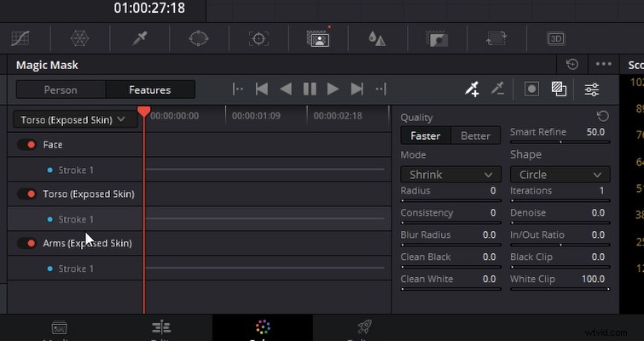Viewport: 644px width, 341px height.
Task: Click the Clean Black value field
Action: tap(489, 257)
